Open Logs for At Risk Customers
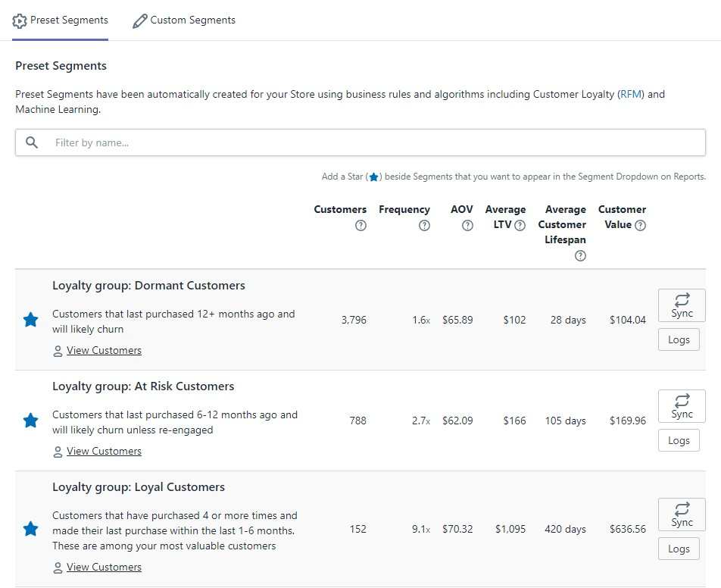721x588 pixels. tap(679, 440)
